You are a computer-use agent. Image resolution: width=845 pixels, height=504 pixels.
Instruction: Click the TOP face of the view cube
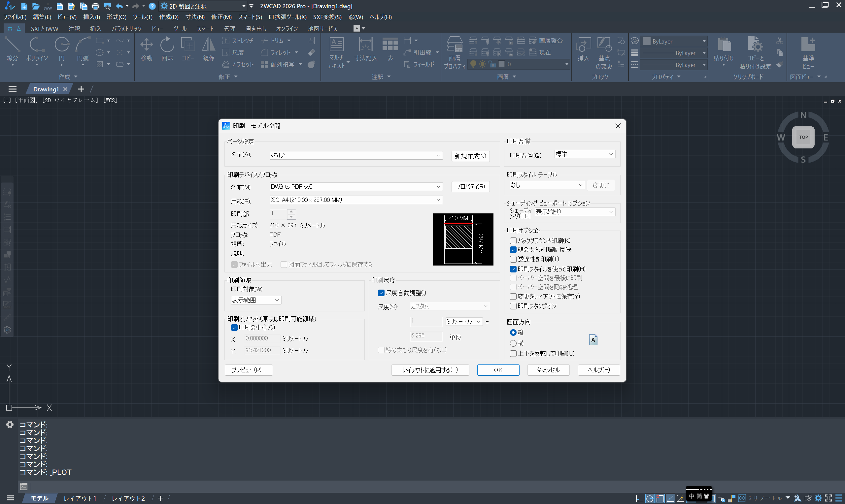pyautogui.click(x=803, y=137)
